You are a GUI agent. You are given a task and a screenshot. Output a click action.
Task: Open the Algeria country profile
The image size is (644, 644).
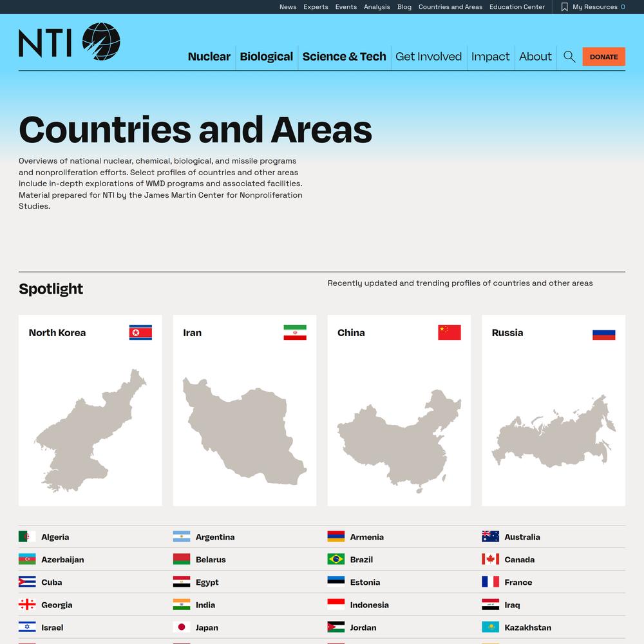55,537
